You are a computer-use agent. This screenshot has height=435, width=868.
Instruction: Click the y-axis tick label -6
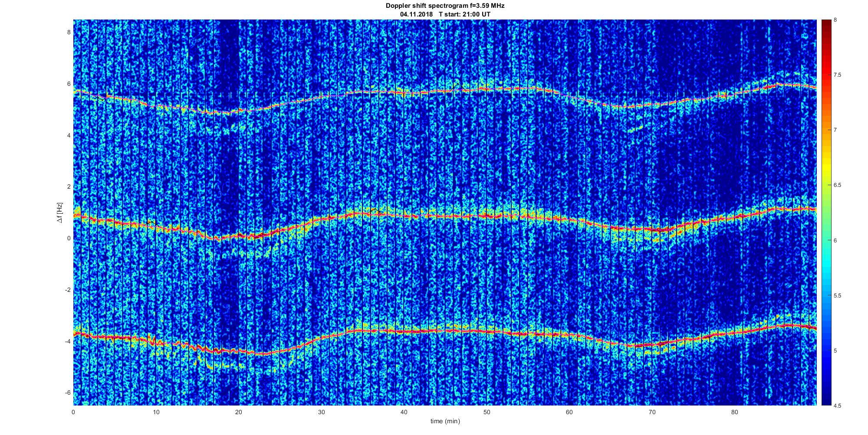pyautogui.click(x=67, y=393)
